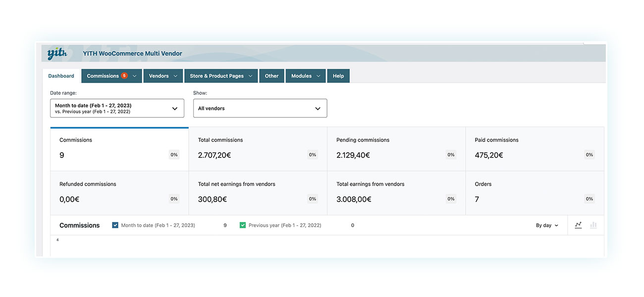Switch to bar chart view icon
Screen dimensions: 644x297
click(593, 225)
